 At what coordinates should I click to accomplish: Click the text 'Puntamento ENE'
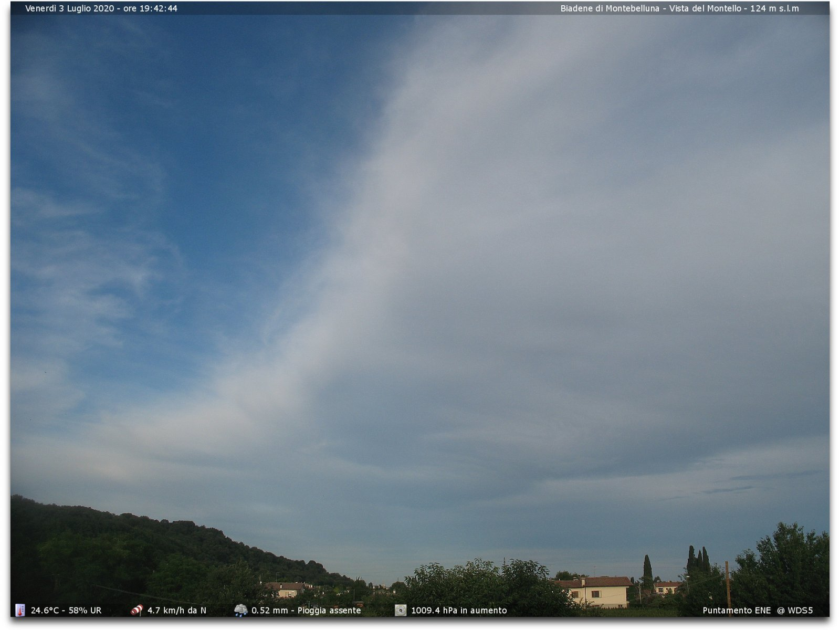pos(737,611)
